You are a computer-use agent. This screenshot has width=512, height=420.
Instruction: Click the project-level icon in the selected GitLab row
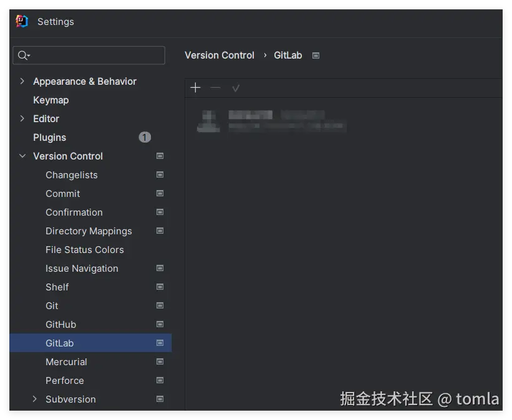[160, 343]
